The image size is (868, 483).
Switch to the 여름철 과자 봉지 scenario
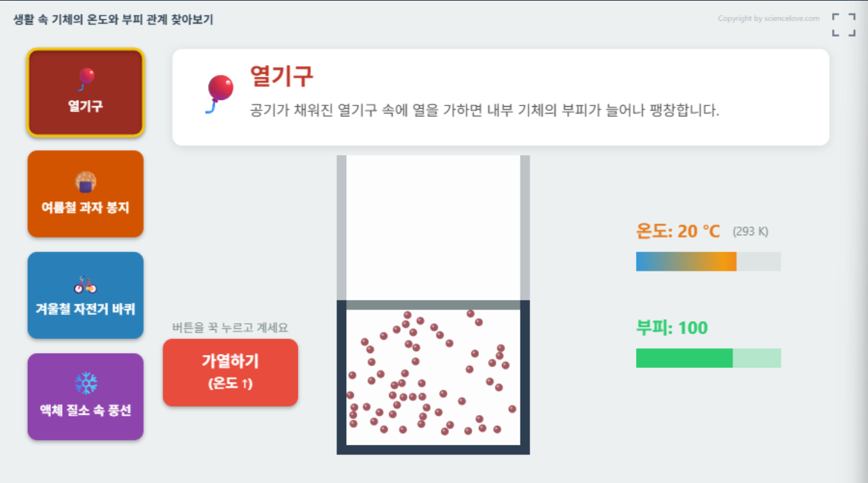86,194
